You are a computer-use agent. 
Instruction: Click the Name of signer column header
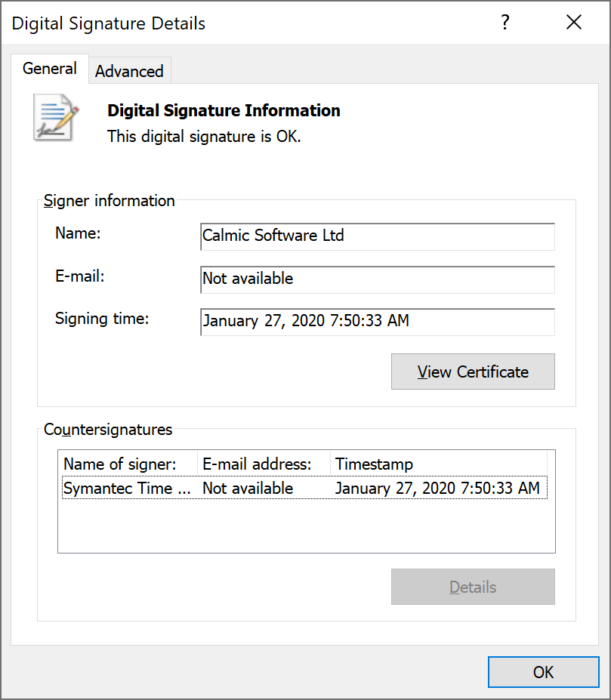click(x=127, y=464)
